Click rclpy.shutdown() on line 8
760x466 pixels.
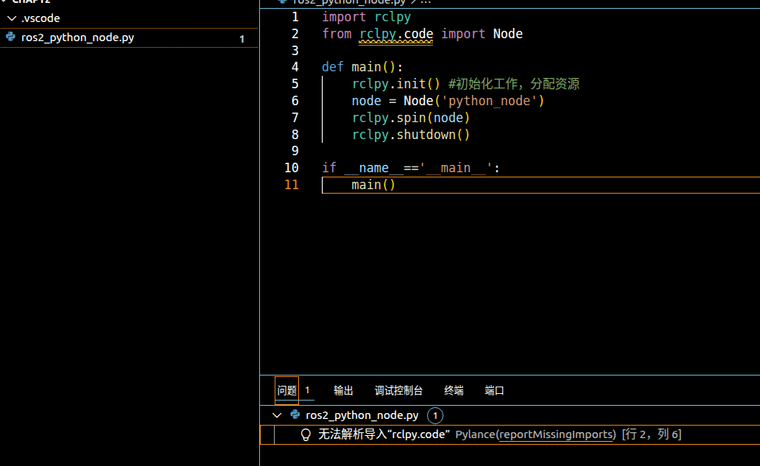[x=411, y=135]
